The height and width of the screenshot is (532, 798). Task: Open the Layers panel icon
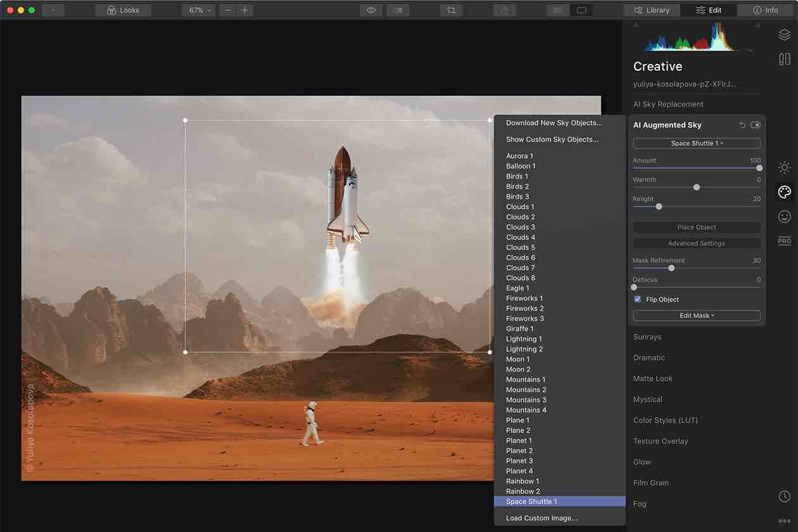pos(784,35)
